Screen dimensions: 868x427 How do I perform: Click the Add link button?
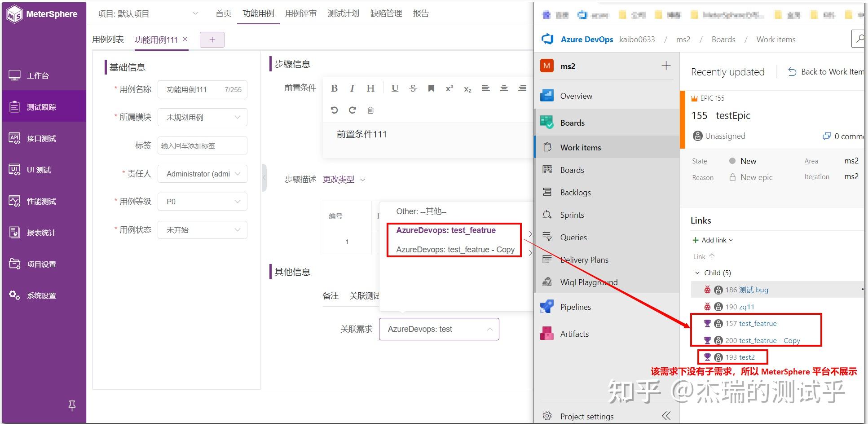712,240
